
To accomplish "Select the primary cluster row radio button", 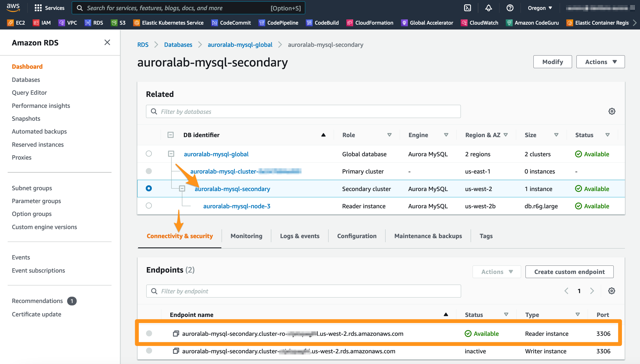I will tap(149, 171).
